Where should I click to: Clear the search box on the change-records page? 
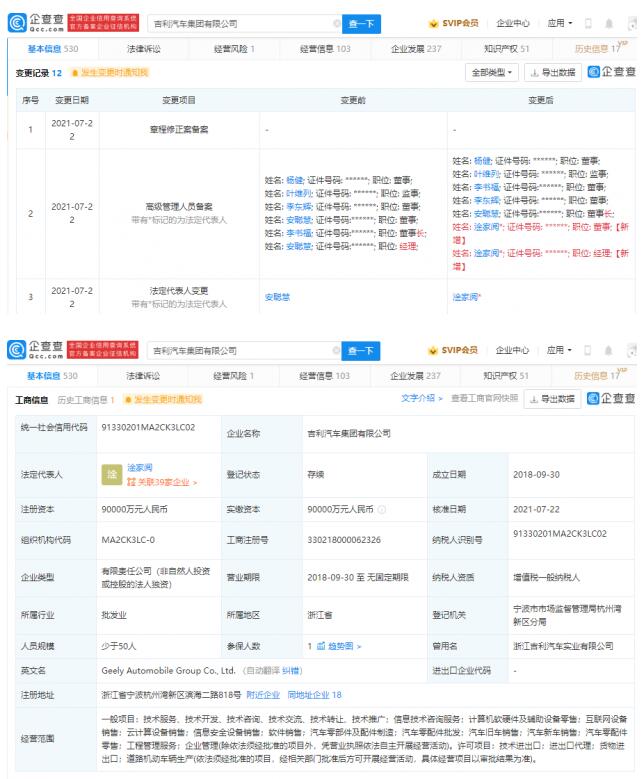336,23
